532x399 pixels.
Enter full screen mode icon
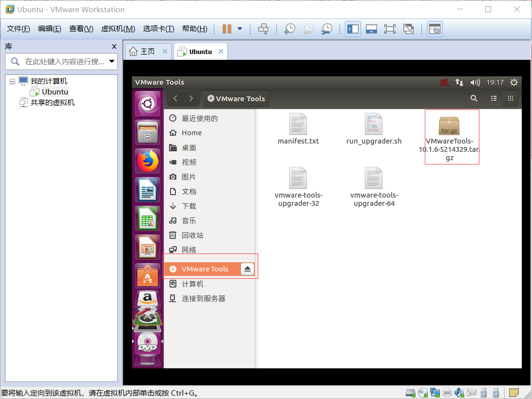(390, 29)
